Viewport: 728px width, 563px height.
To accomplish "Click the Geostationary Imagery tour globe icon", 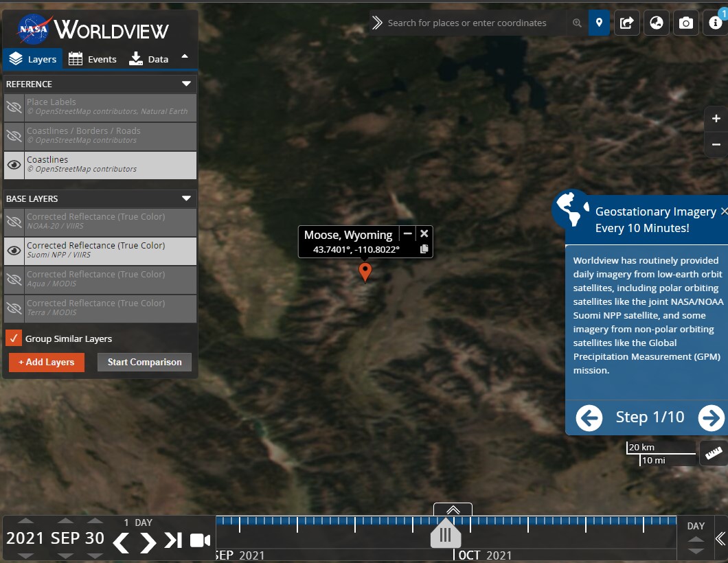I will (572, 209).
